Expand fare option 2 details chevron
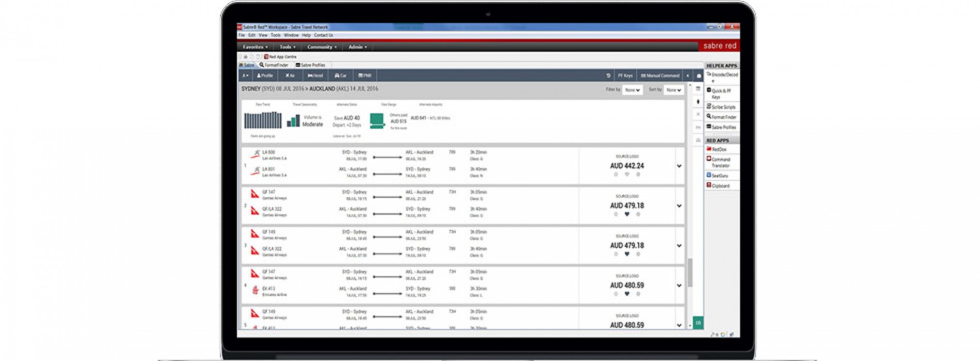This screenshot has height=361, width=980. point(679,206)
